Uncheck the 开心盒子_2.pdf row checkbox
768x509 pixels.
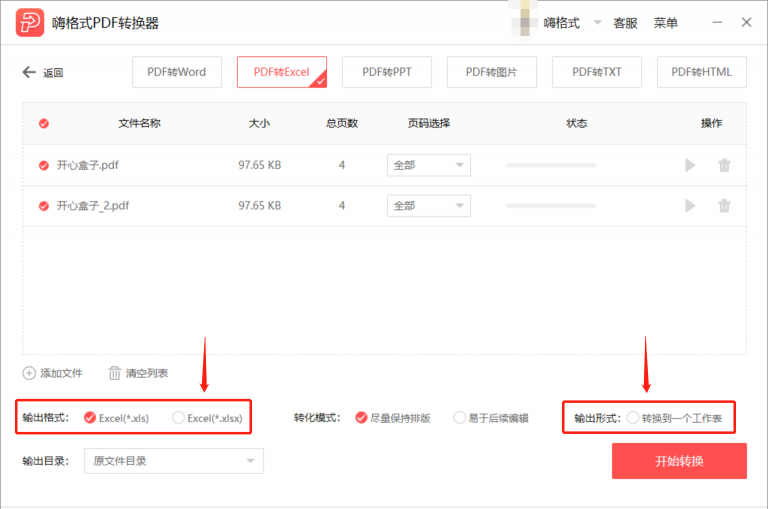pos(44,206)
